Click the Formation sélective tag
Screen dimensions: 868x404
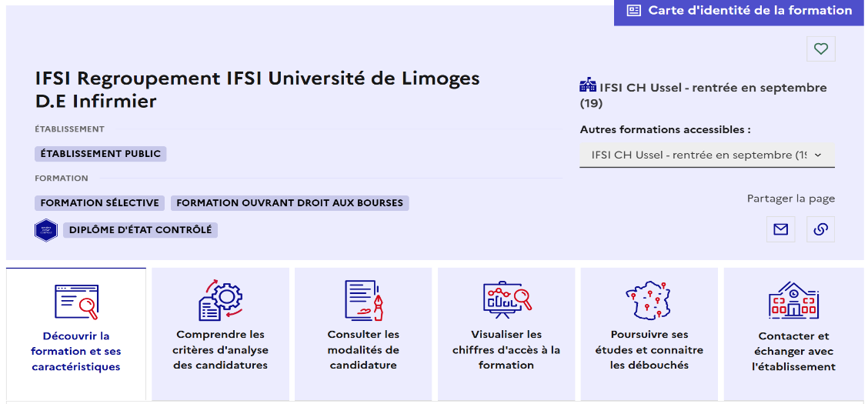click(x=99, y=203)
